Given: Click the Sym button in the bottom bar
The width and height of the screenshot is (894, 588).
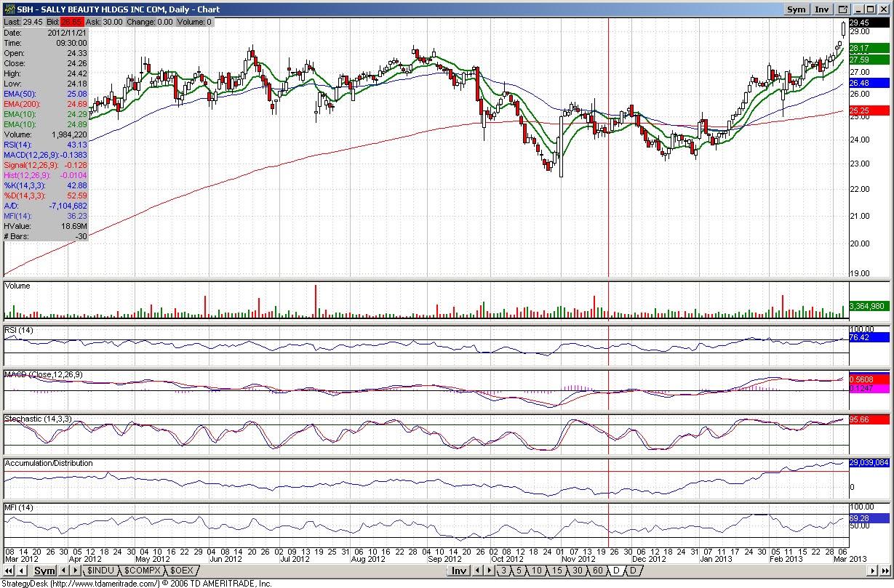Looking at the screenshot, I should point(44,571).
